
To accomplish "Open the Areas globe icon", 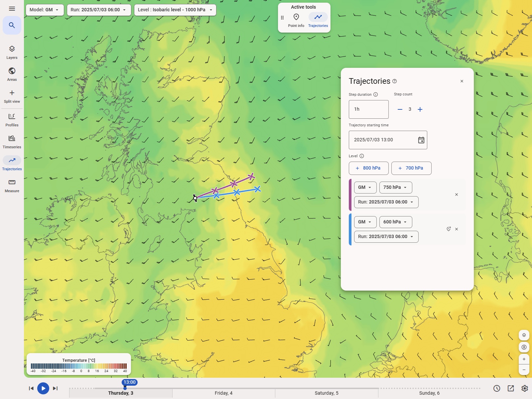I will point(12,74).
